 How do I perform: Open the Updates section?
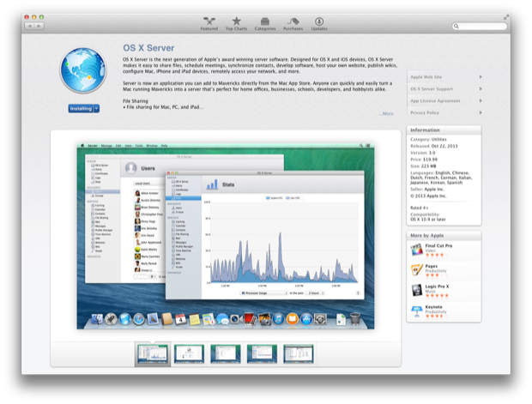[x=319, y=24]
